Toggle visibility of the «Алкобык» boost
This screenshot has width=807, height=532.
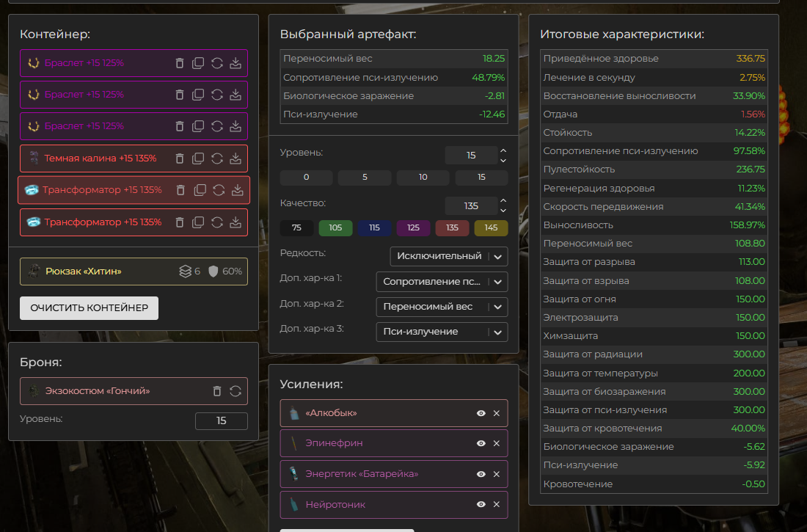click(481, 413)
